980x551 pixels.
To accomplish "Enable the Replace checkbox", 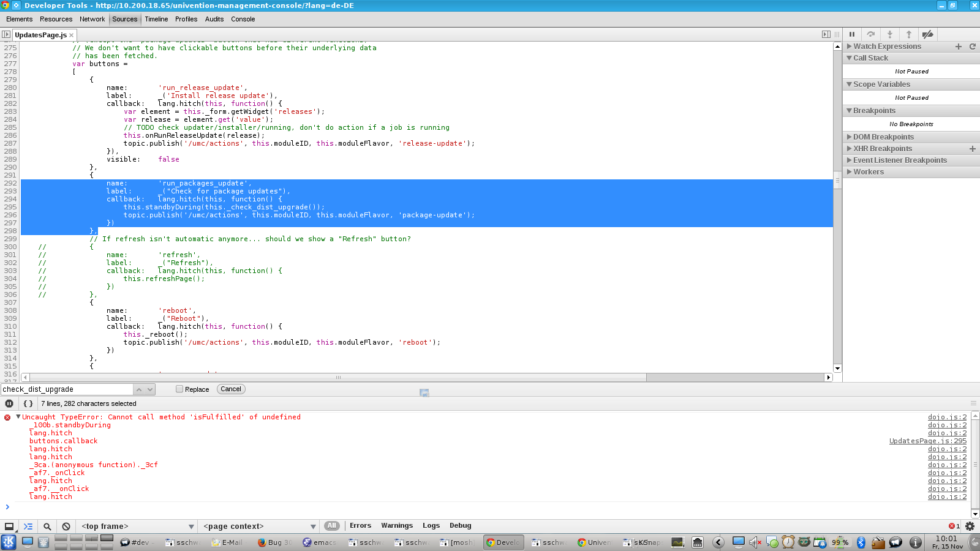I will 179,389.
